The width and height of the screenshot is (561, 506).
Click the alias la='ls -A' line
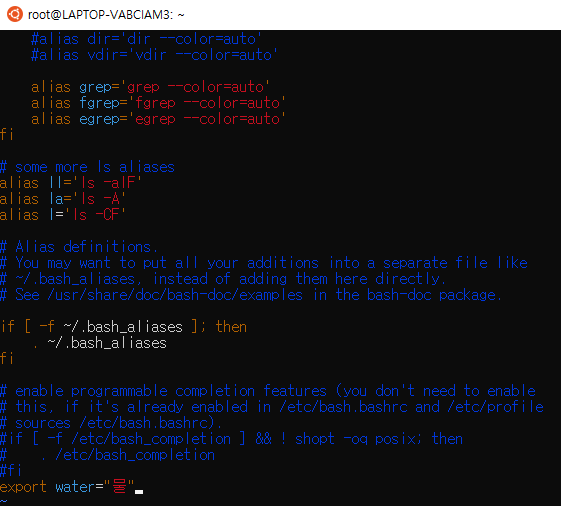(x=63, y=199)
